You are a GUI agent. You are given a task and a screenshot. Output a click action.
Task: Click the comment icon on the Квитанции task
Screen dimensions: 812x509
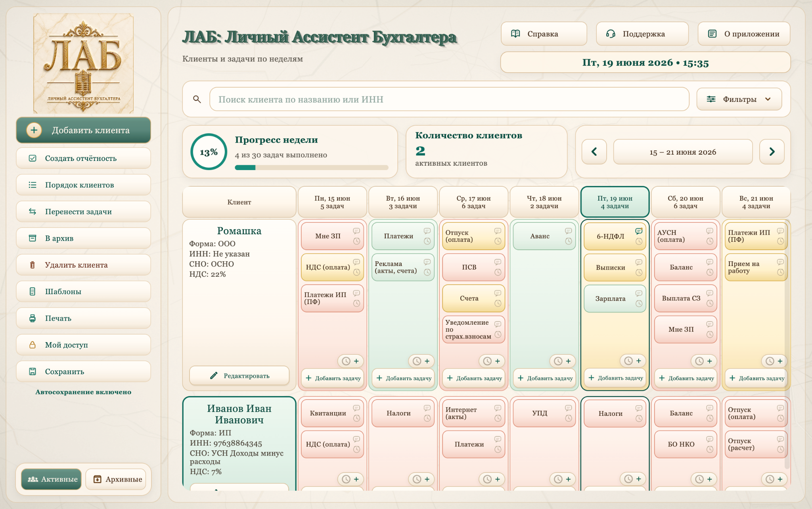pos(356,408)
